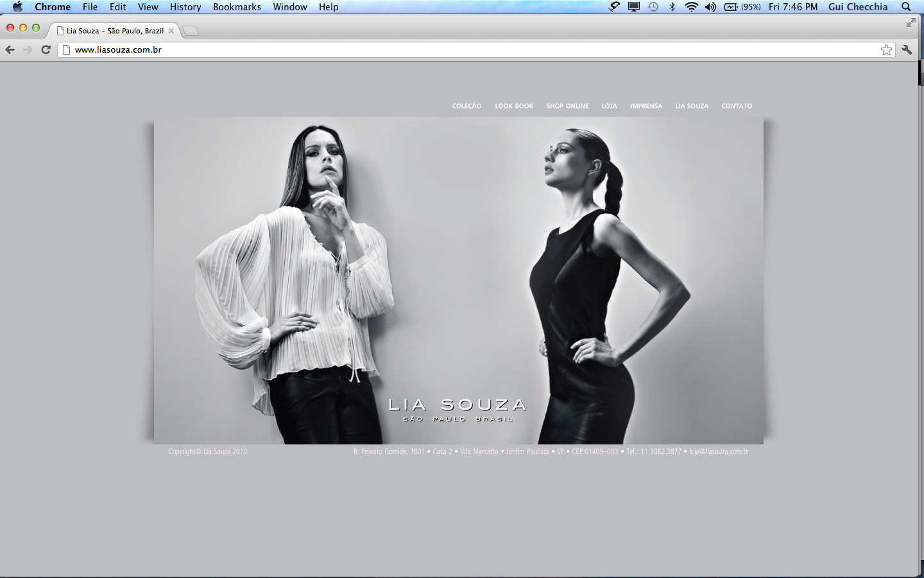Open the Help menu
The width and height of the screenshot is (924, 578).
click(329, 6)
